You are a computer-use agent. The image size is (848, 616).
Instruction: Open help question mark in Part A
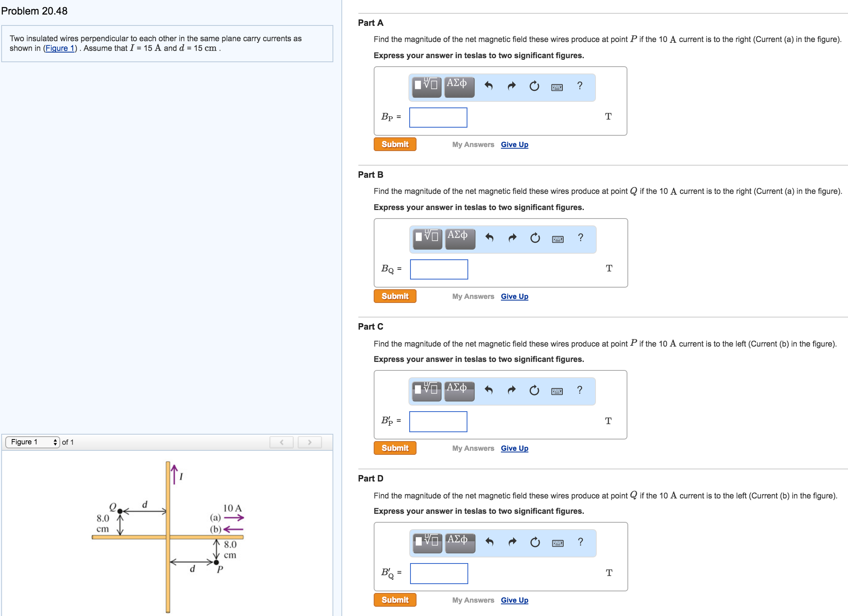click(580, 86)
